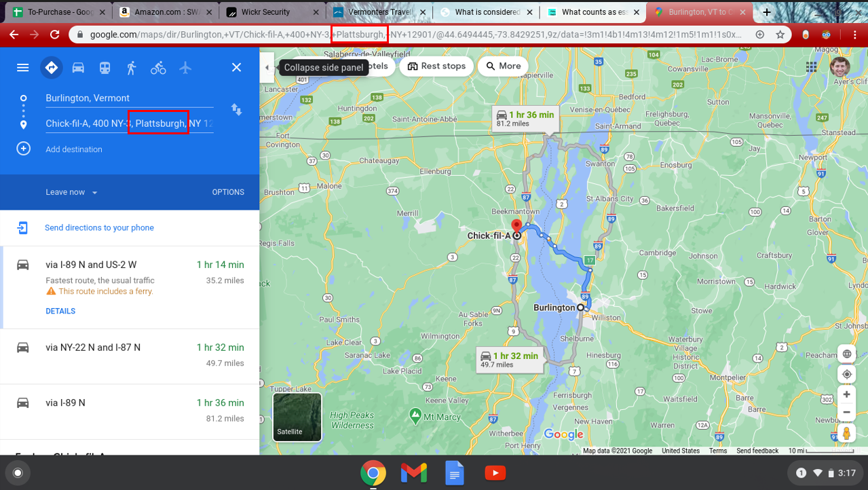Switch to walking travel mode

click(131, 67)
